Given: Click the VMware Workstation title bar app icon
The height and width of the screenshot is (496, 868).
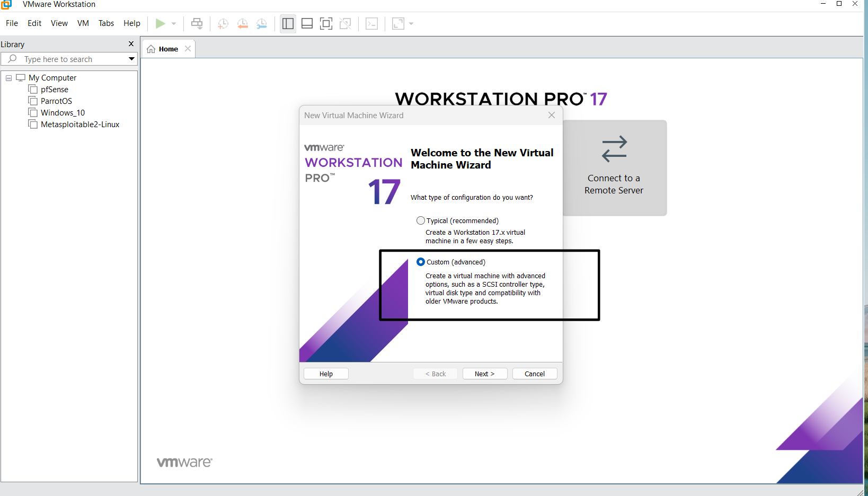Looking at the screenshot, I should (6, 4).
